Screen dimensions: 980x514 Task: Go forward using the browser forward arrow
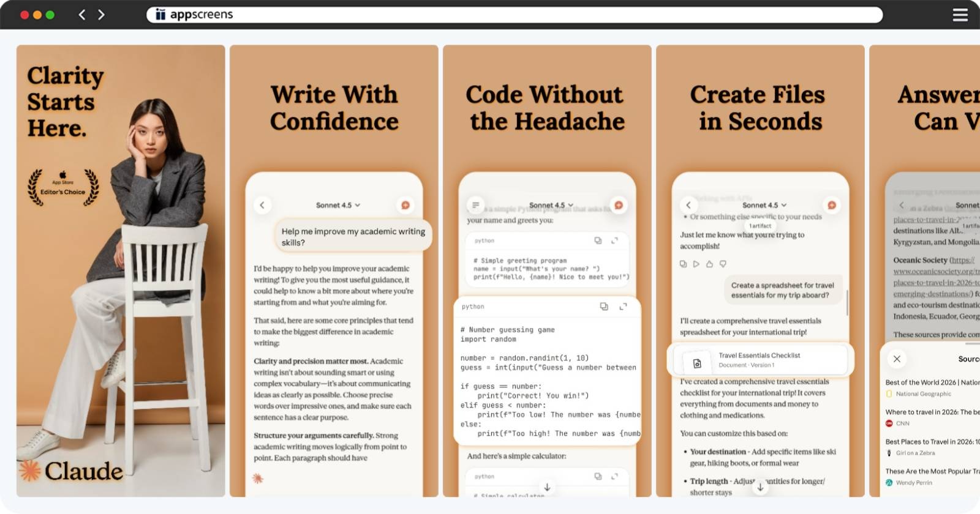(102, 15)
